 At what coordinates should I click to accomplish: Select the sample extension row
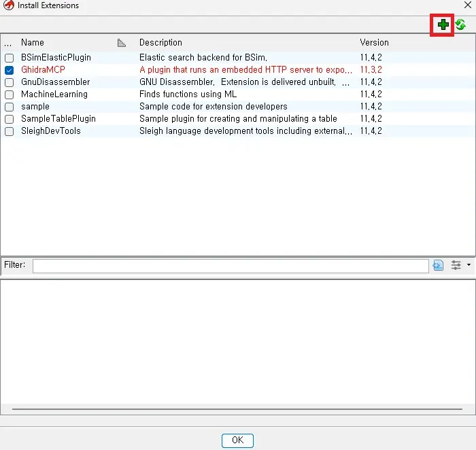(x=35, y=107)
